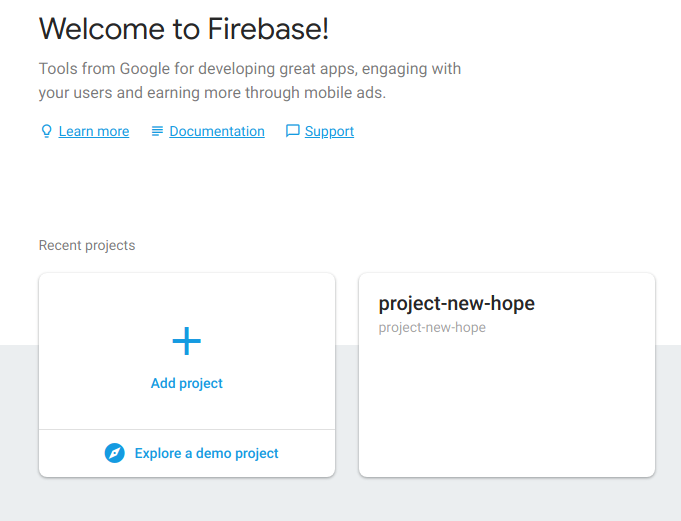Open the Documentation link
The height and width of the screenshot is (521, 681).
(217, 131)
